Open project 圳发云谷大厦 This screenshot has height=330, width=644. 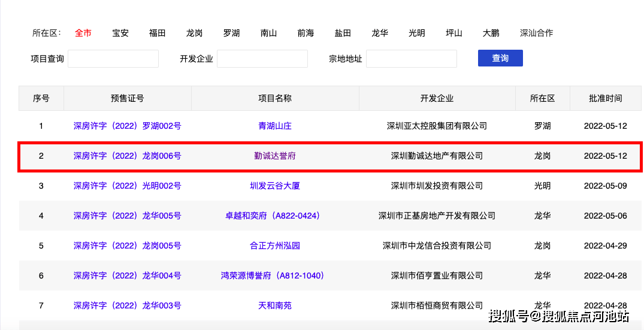coord(275,186)
